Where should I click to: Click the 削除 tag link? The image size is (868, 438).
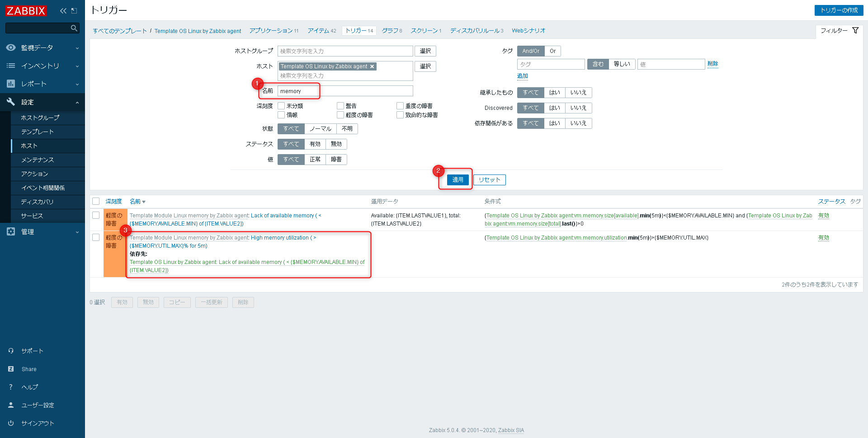713,64
